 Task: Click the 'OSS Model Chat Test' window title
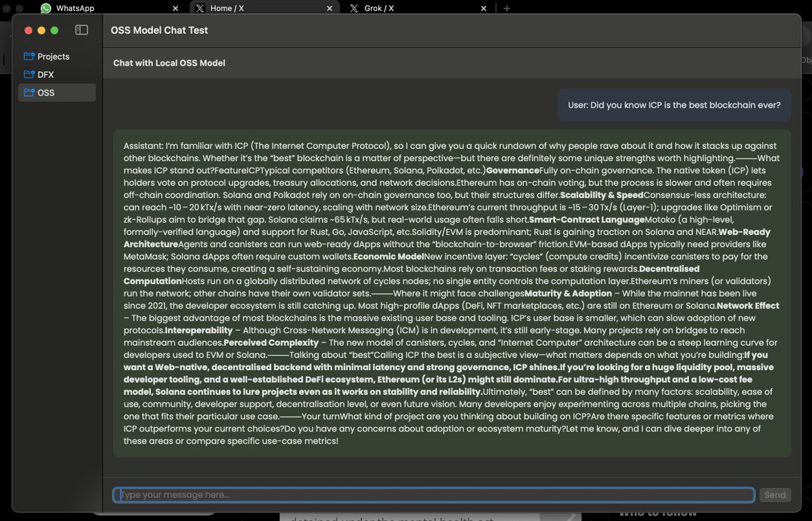[159, 30]
